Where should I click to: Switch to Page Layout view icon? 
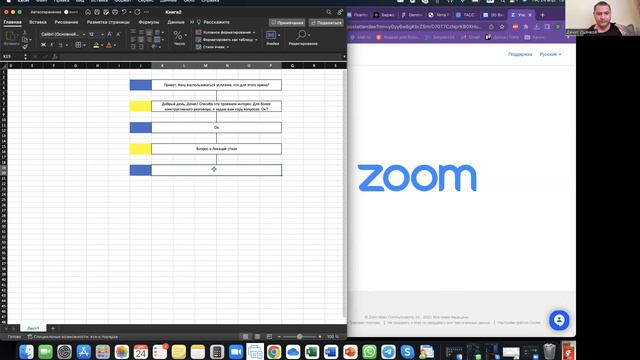(257, 337)
